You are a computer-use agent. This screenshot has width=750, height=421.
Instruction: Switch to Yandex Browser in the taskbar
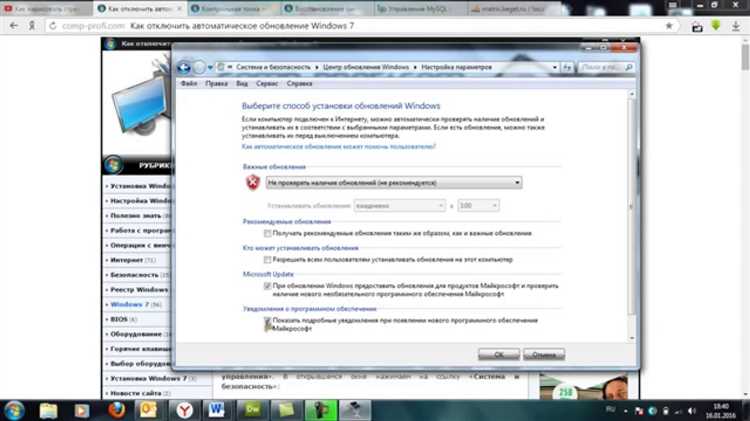184,410
